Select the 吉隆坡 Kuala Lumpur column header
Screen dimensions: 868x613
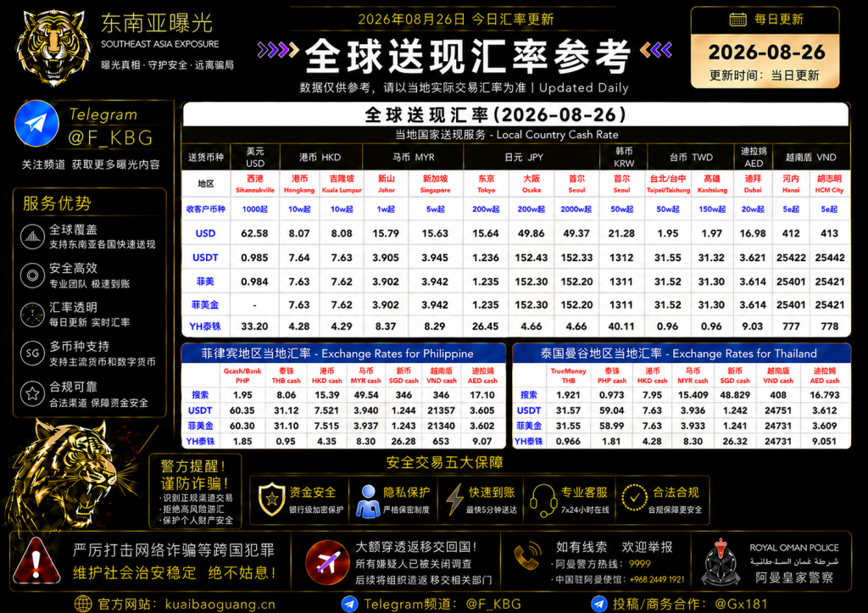tap(342, 183)
